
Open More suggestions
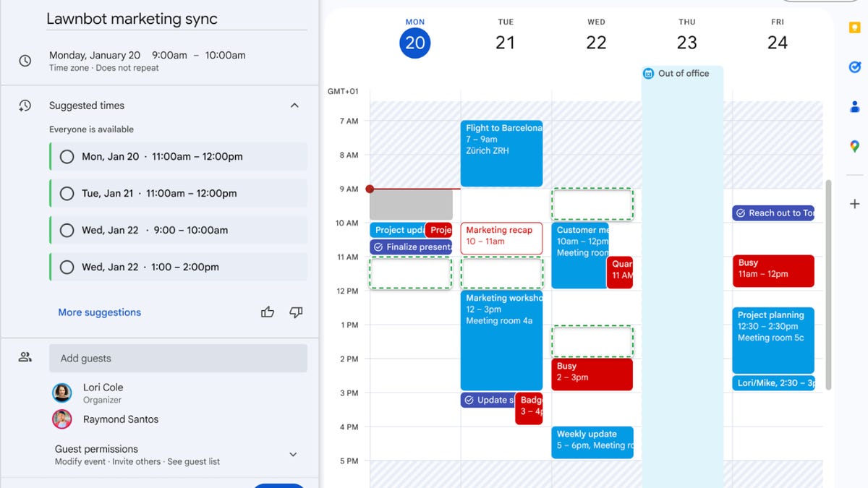click(x=99, y=312)
